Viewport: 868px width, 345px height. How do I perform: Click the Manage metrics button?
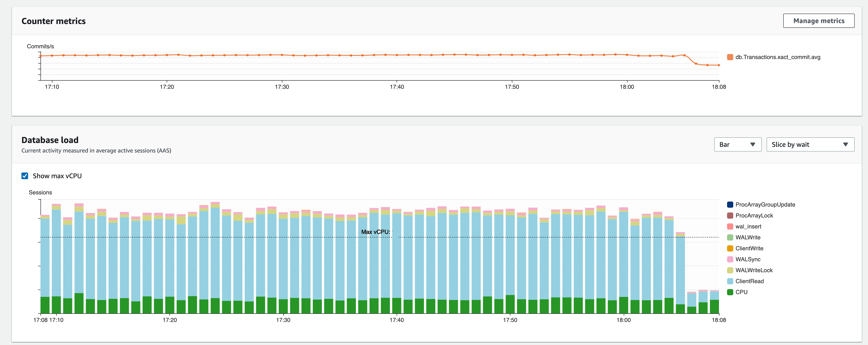pos(819,20)
